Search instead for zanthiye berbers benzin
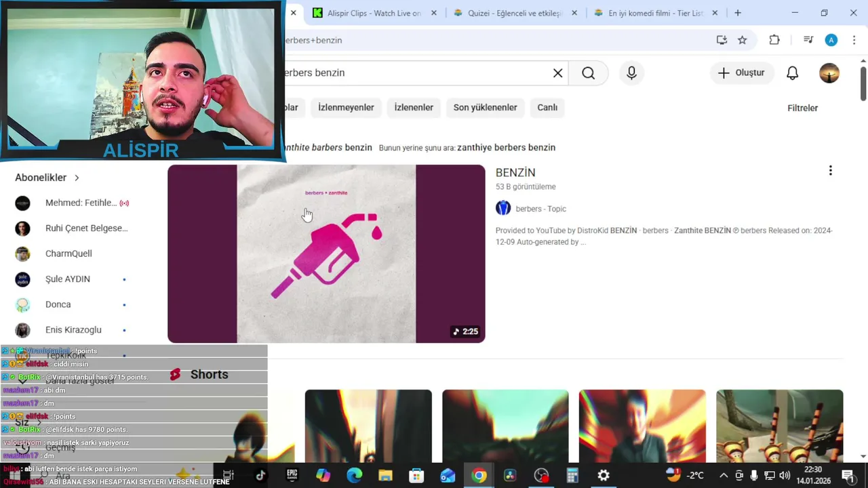The height and width of the screenshot is (488, 868). 506,148
